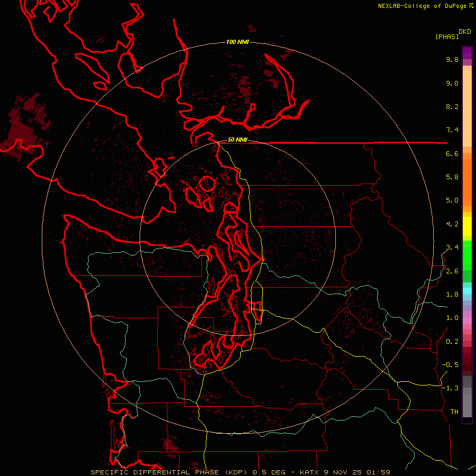The height and width of the screenshot is (476, 476).
Task: Select the 2.6 legend value
Action: pyautogui.click(x=452, y=271)
